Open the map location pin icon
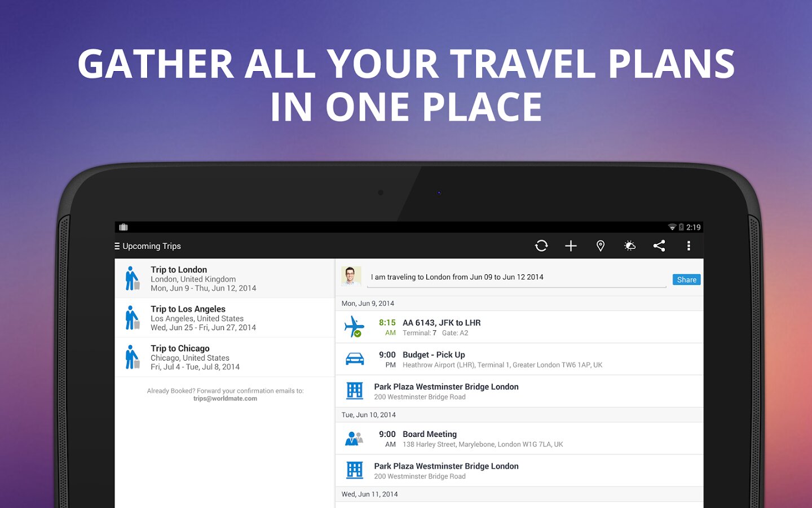 point(601,246)
